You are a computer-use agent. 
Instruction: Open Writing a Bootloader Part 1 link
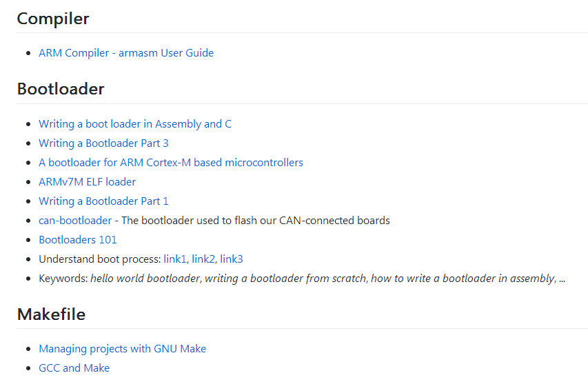tap(103, 201)
